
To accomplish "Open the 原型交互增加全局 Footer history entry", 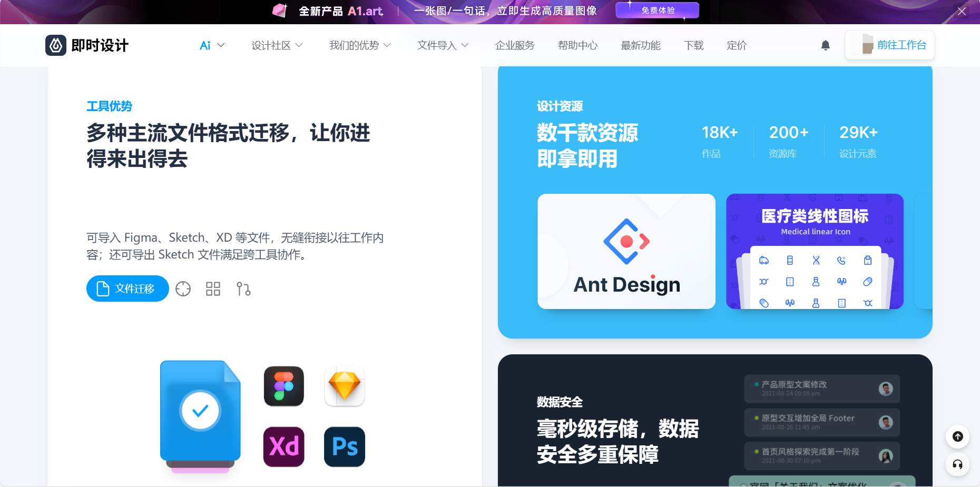I will [x=822, y=422].
